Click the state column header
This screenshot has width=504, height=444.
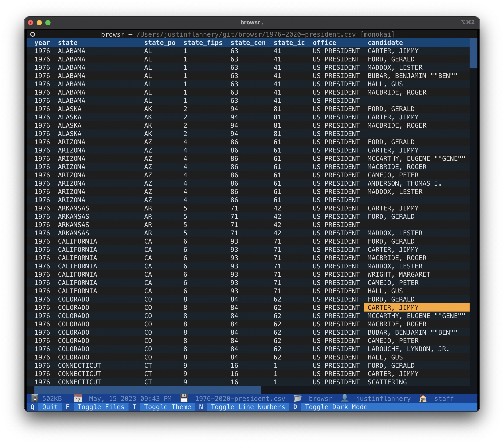click(x=68, y=43)
